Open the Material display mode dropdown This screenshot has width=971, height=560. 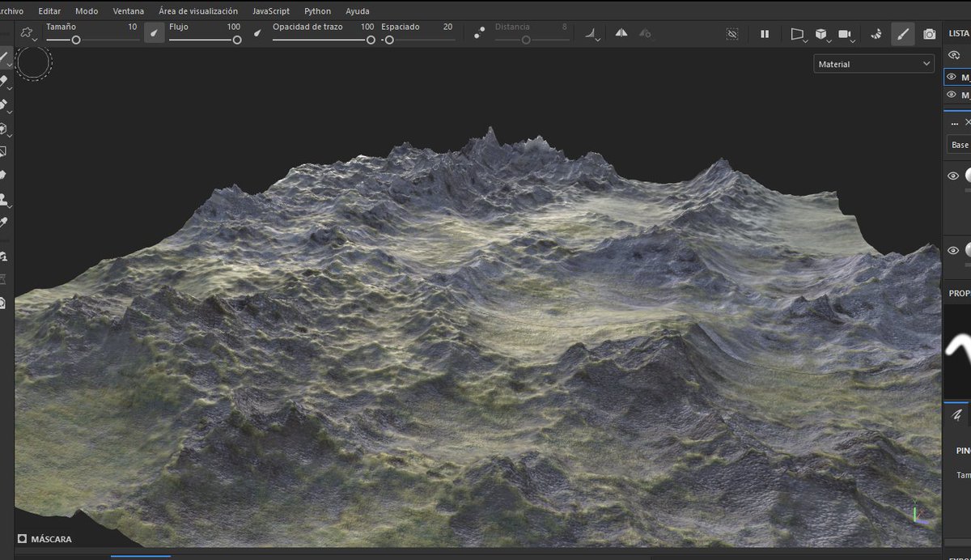pyautogui.click(x=873, y=64)
